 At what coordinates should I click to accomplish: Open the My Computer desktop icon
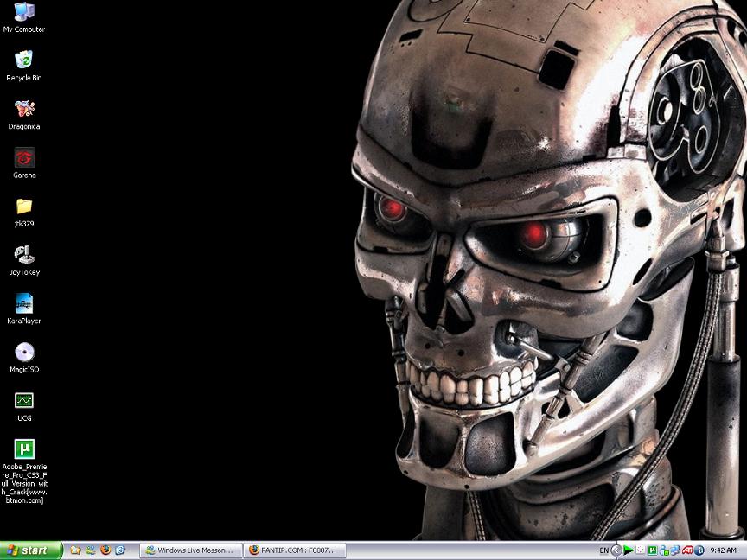click(x=24, y=17)
